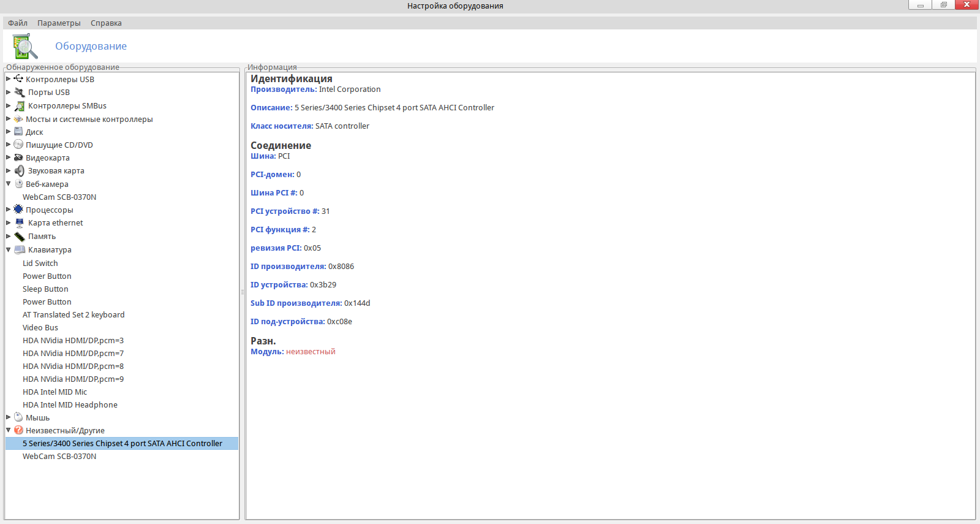Expand Мосты и системные контроллеры
Image resolution: width=980 pixels, height=524 pixels.
[x=9, y=119]
